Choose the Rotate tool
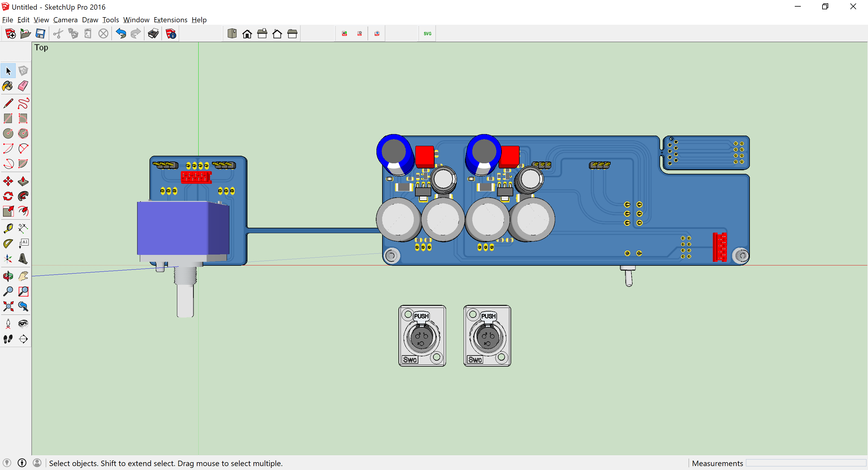Screen dimensions: 868x470 [8, 196]
